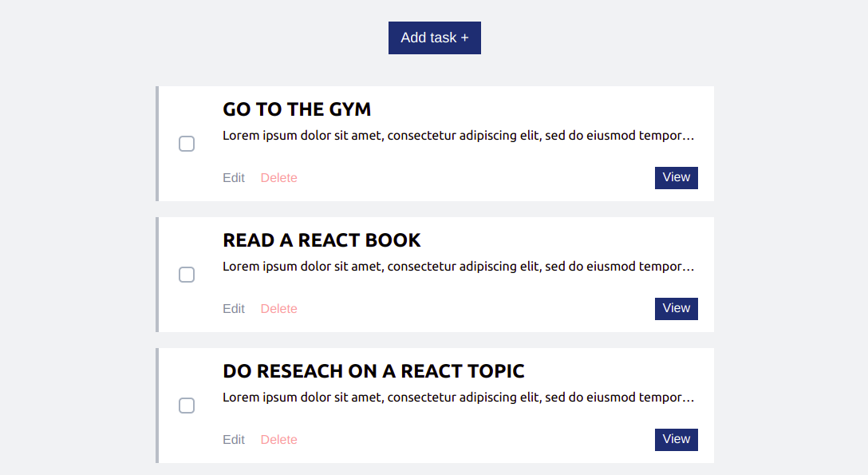The image size is (868, 475).
Task: Delete Do Reseach on a React Topic task
Action: [279, 440]
